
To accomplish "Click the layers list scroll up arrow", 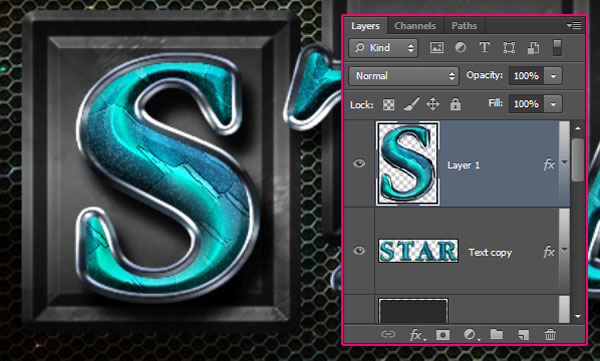I will click(x=578, y=128).
